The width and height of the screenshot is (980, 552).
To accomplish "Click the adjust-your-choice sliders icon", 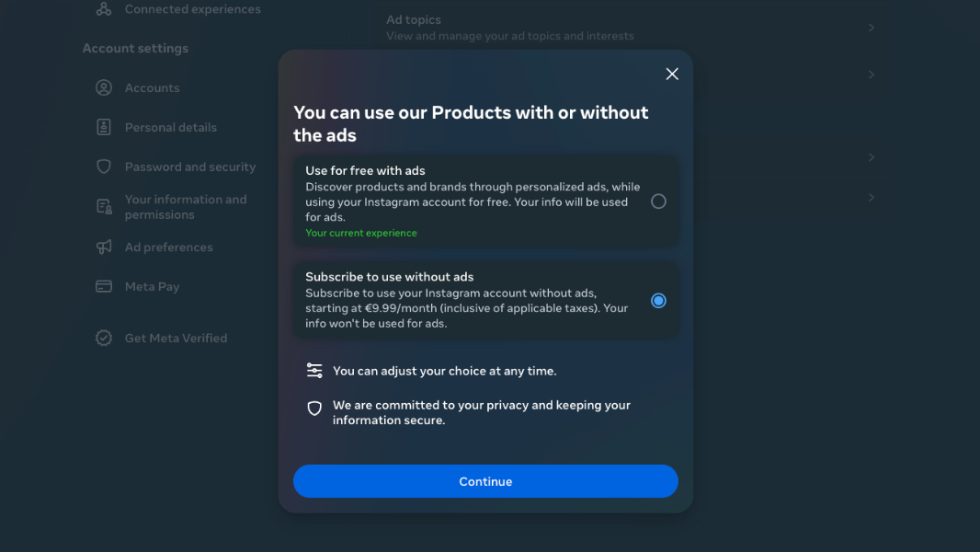I will (x=314, y=370).
